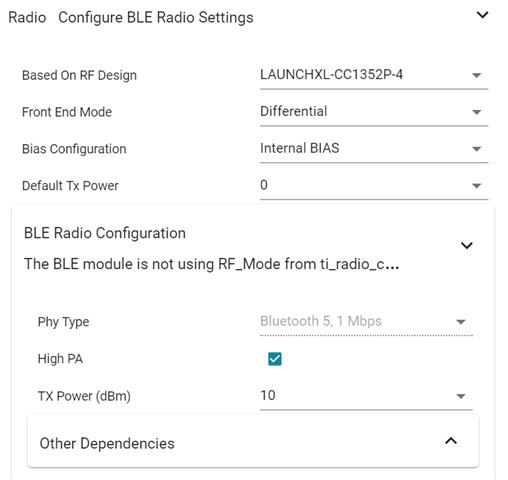The height and width of the screenshot is (480, 508).
Task: Click the Front End Mode dropdown arrow
Action: [477, 112]
